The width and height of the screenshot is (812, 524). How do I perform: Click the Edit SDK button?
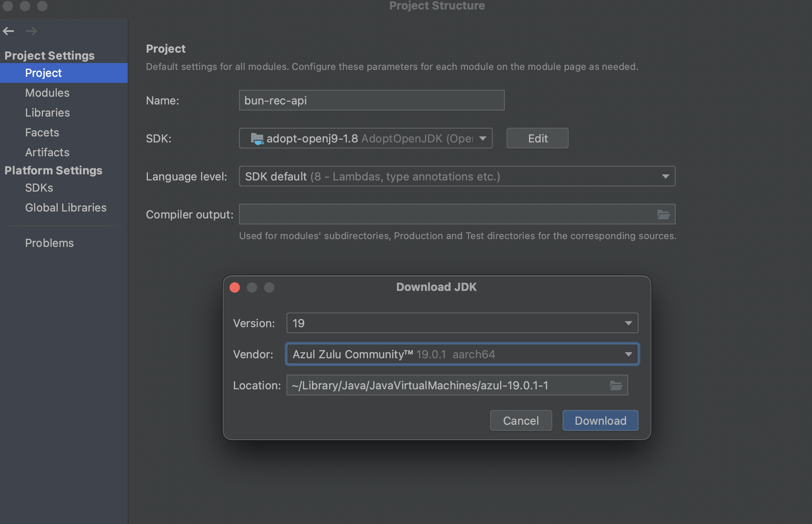click(538, 139)
